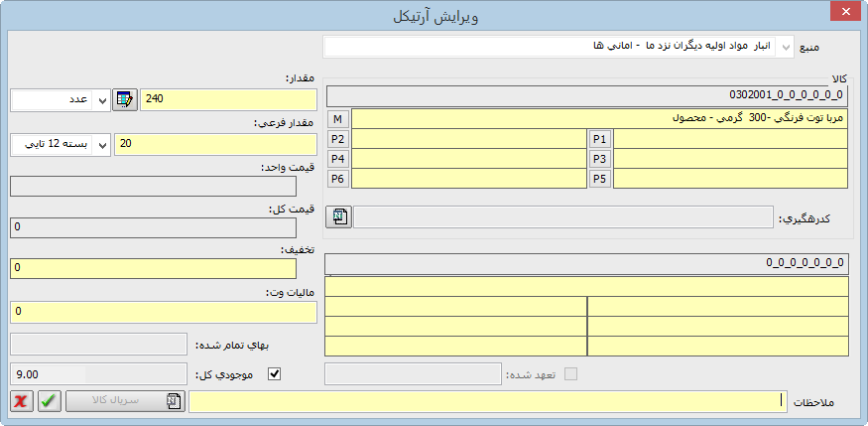The width and height of the screenshot is (868, 426).
Task: Confirm with the green checkmark button
Action: pyautogui.click(x=50, y=401)
